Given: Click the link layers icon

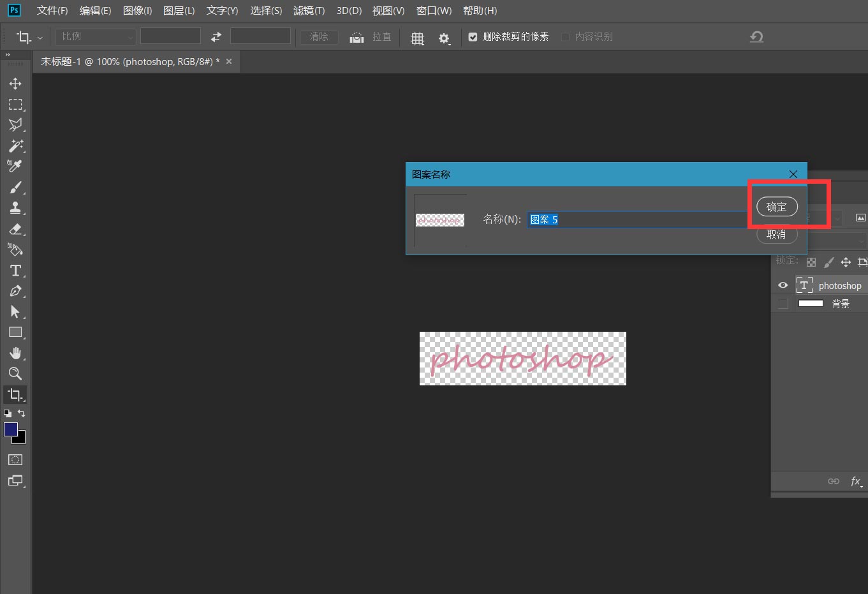Looking at the screenshot, I should point(834,481).
